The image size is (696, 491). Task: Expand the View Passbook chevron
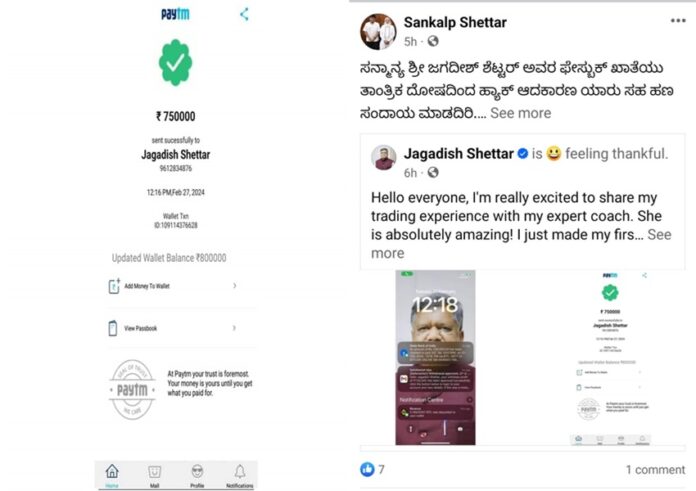point(234,328)
